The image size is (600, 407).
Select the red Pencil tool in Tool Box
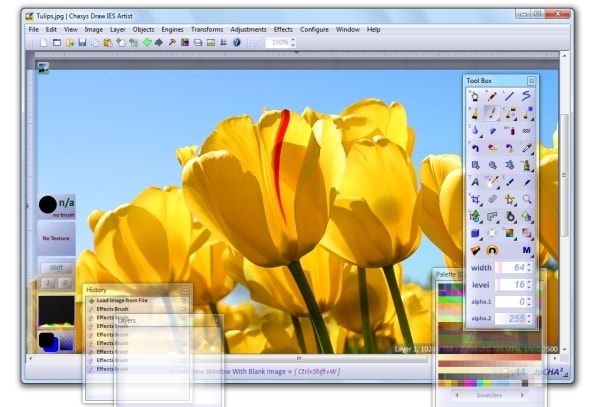pyautogui.click(x=492, y=96)
